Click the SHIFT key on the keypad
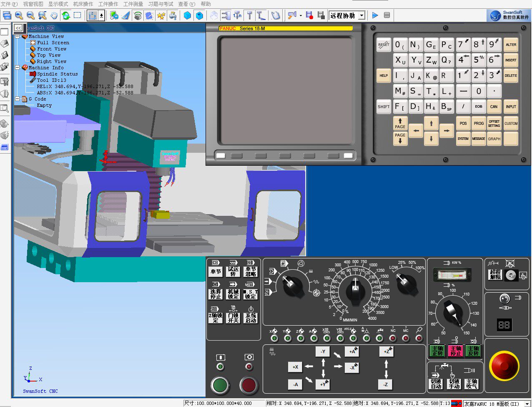 click(384, 106)
